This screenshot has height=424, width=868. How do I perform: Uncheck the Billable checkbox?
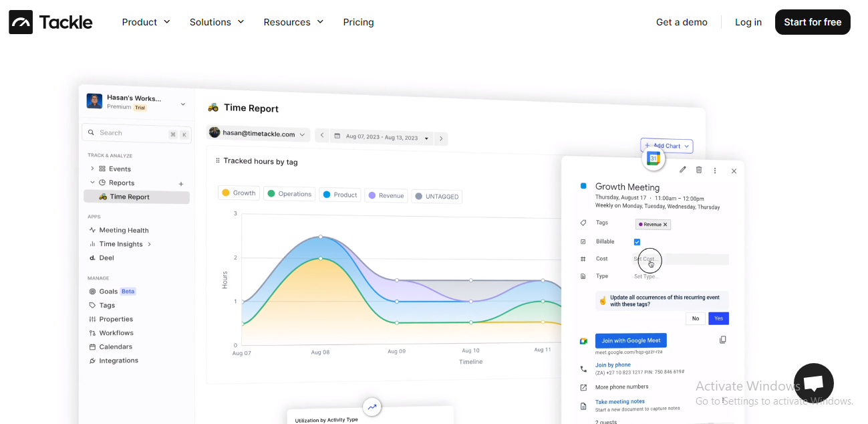click(636, 241)
